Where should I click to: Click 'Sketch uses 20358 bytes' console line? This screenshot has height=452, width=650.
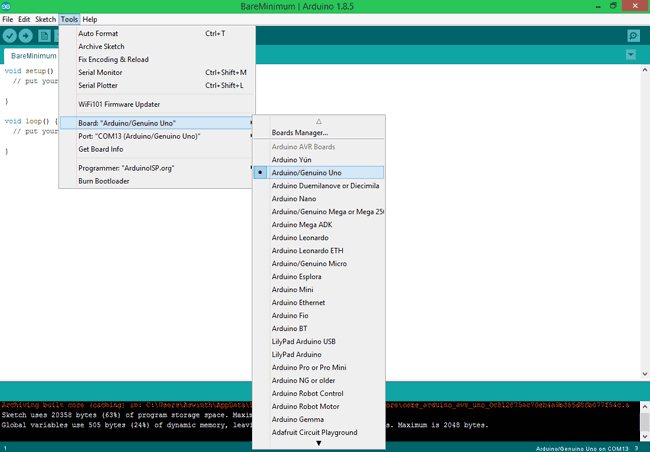click(x=127, y=415)
